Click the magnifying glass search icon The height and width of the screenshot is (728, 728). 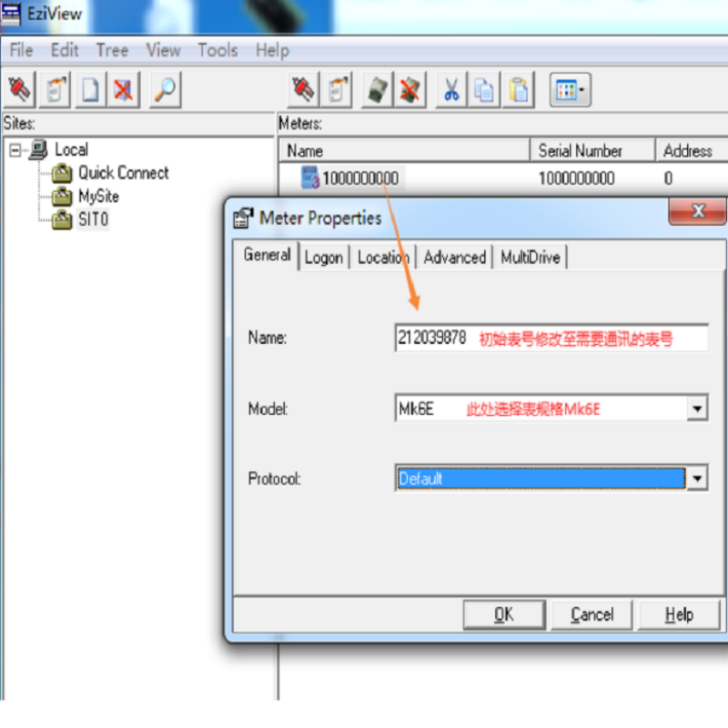point(166,89)
